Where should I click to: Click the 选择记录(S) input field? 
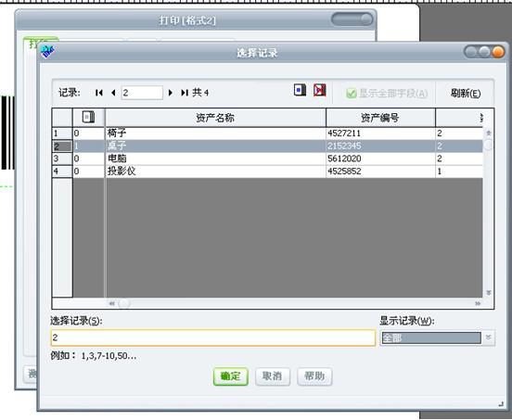(213, 337)
